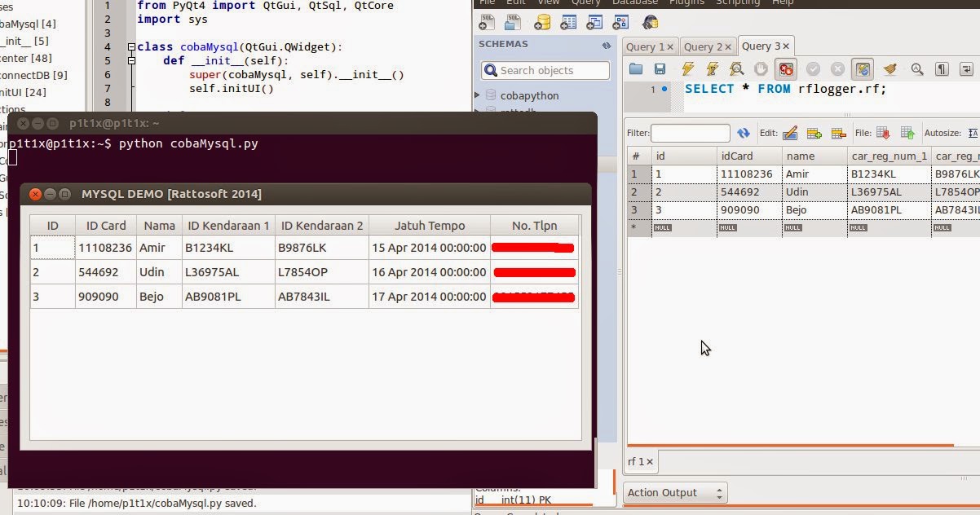Viewport: 980px width, 515px height.
Task: Select the Bejo cell in MYSQL DEMO table
Action: 159,297
